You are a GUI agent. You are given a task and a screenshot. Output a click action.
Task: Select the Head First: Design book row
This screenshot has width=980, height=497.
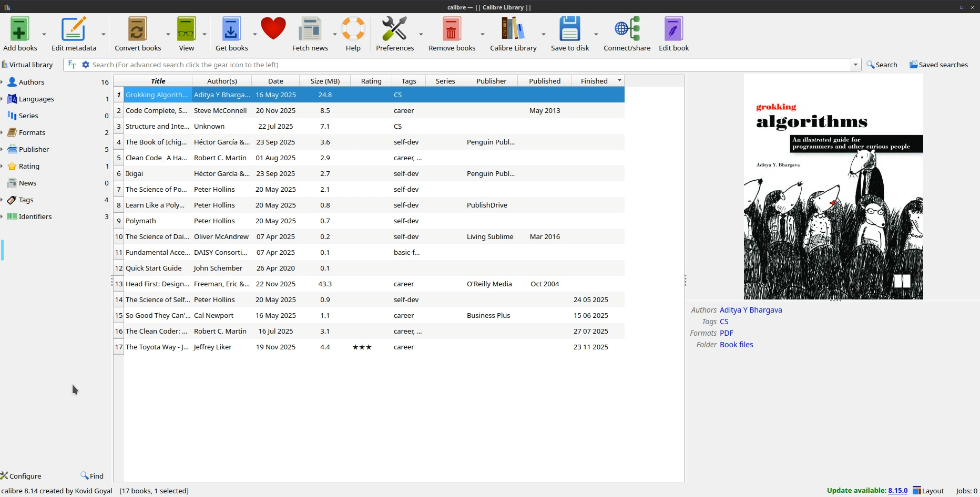point(369,284)
